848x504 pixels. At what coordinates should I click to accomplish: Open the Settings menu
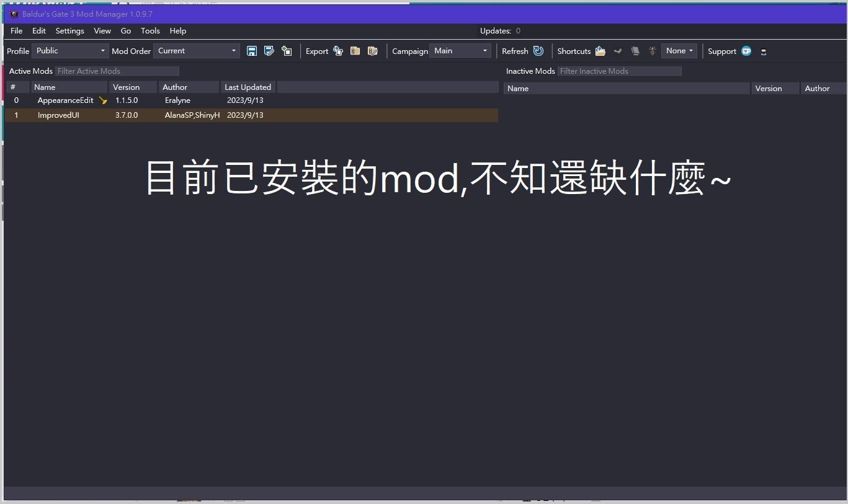click(69, 30)
